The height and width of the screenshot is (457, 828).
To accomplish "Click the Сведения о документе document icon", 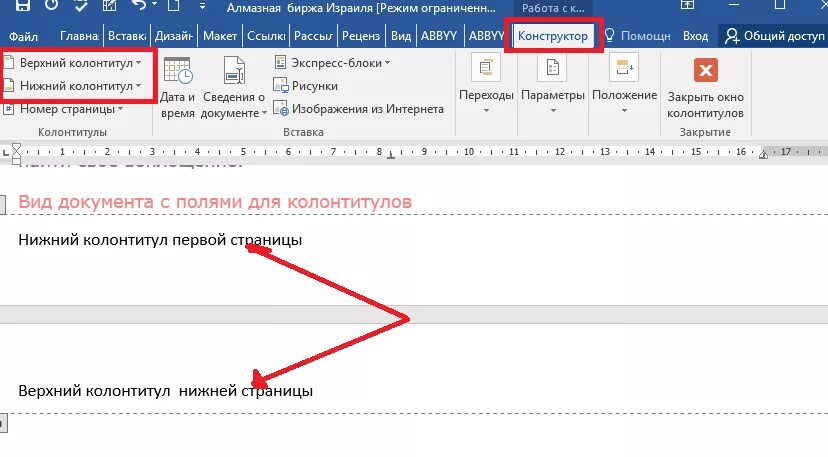I will pos(234,70).
